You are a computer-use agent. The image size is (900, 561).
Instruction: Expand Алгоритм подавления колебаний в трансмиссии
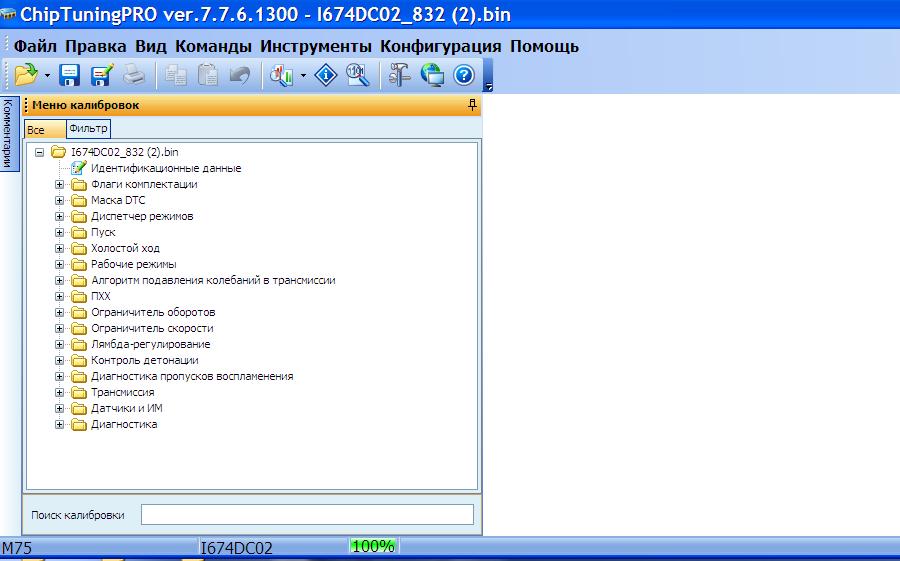[x=59, y=281]
